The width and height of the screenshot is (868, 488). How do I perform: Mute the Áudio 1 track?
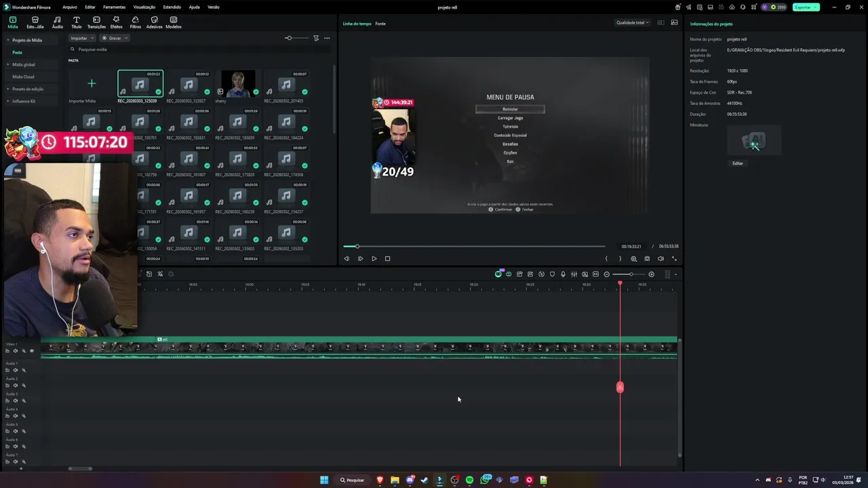pos(16,370)
